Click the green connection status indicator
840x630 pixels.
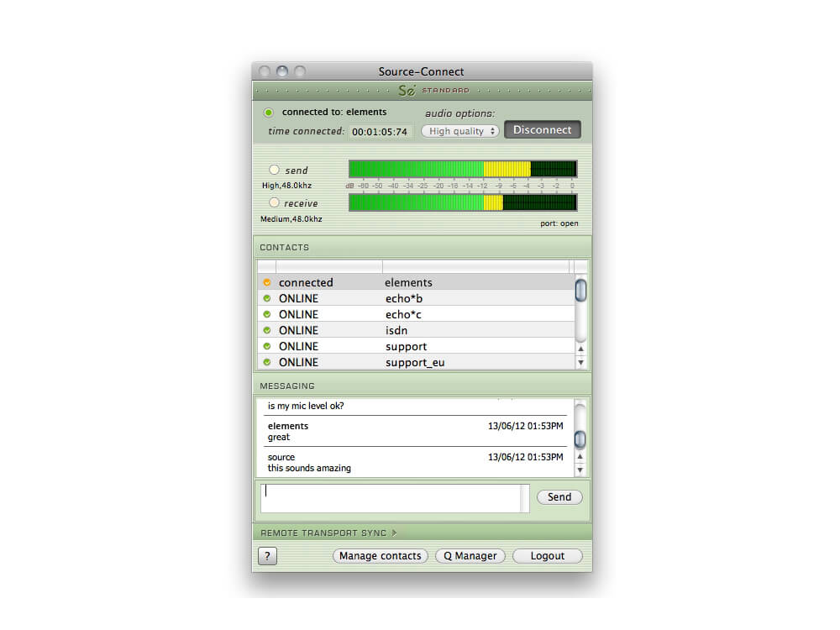(269, 113)
